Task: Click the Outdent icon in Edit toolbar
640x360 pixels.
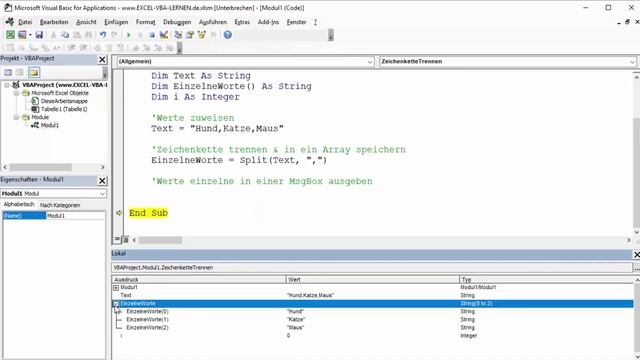Action: tap(84, 48)
